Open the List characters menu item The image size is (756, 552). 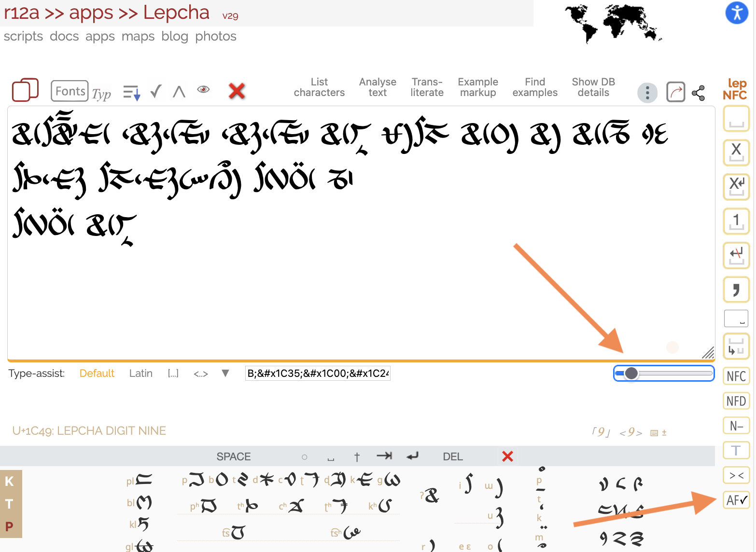319,87
